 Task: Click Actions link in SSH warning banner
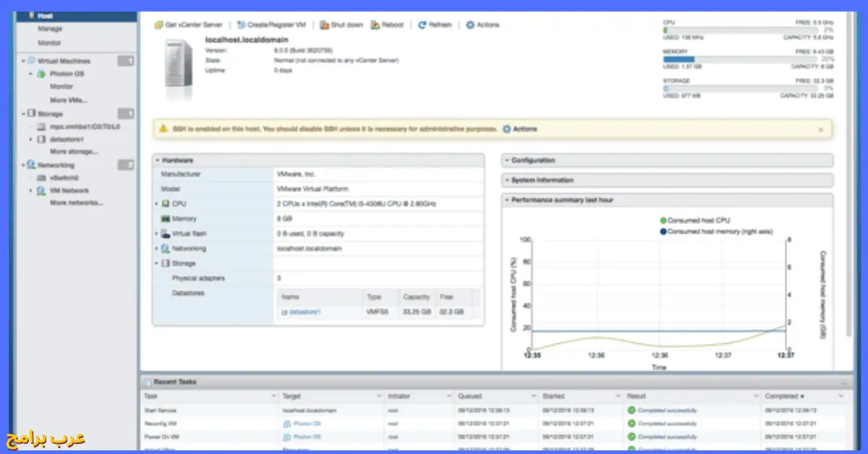click(x=525, y=129)
